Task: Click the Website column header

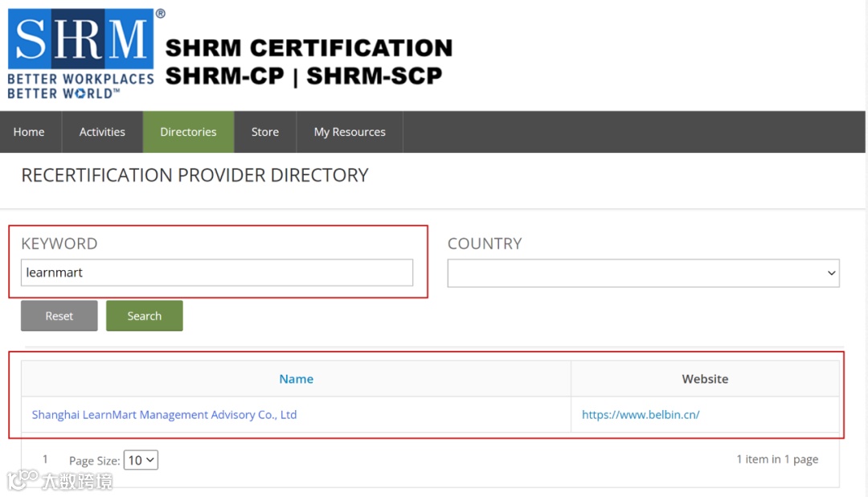Action: 705,379
